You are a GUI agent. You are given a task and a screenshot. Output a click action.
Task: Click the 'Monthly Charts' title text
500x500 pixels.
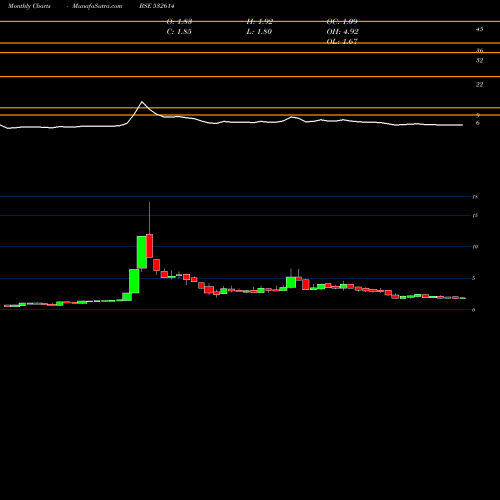(29, 6)
